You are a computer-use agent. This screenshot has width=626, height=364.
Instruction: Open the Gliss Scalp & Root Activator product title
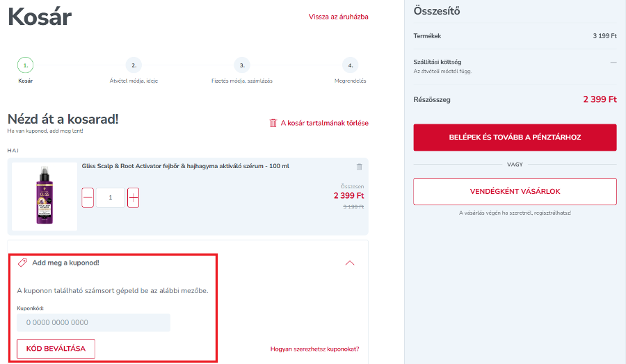(185, 166)
